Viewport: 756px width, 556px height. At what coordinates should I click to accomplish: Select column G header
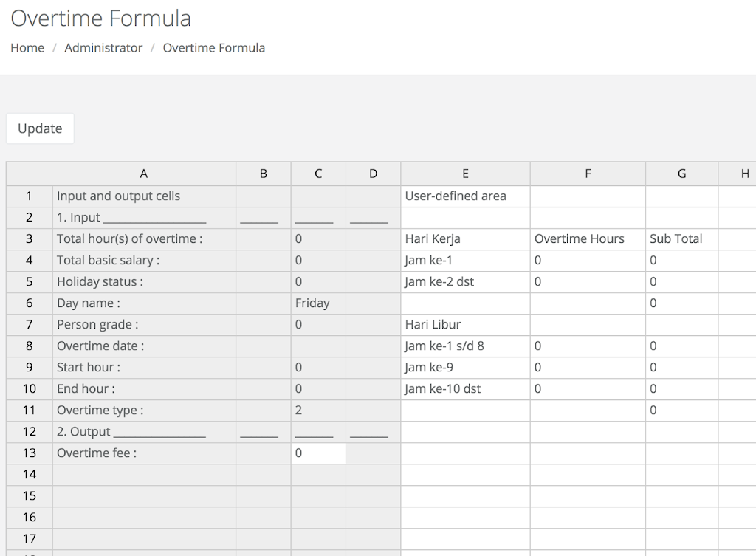coord(681,174)
